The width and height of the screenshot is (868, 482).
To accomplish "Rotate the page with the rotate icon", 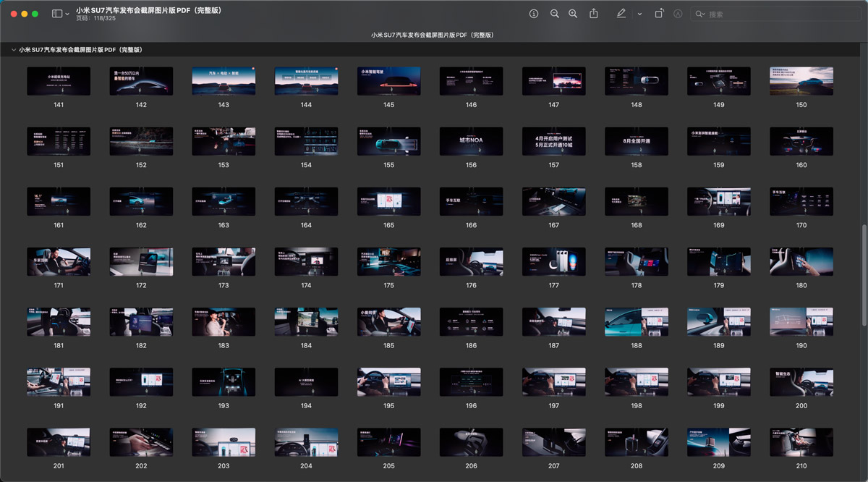I will [x=659, y=14].
